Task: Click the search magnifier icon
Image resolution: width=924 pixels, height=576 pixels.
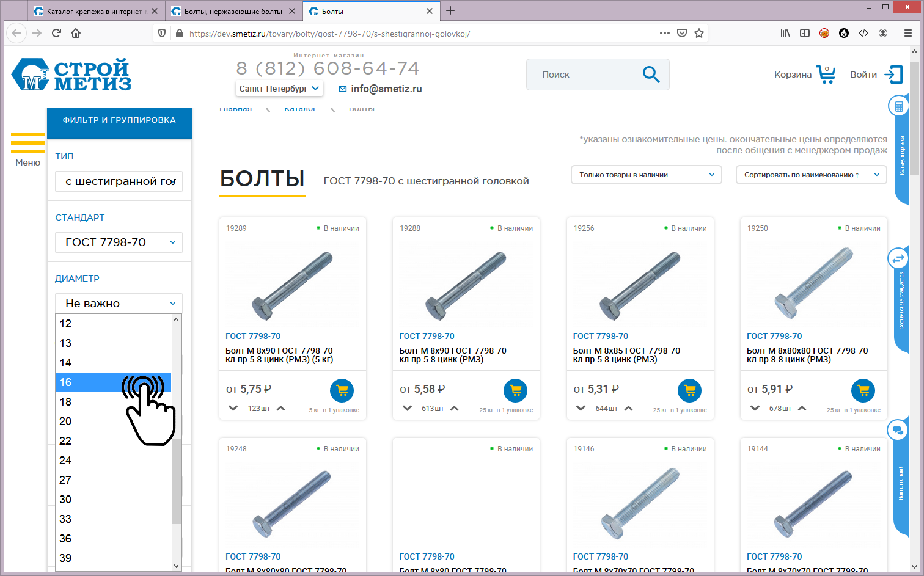Action: [651, 75]
